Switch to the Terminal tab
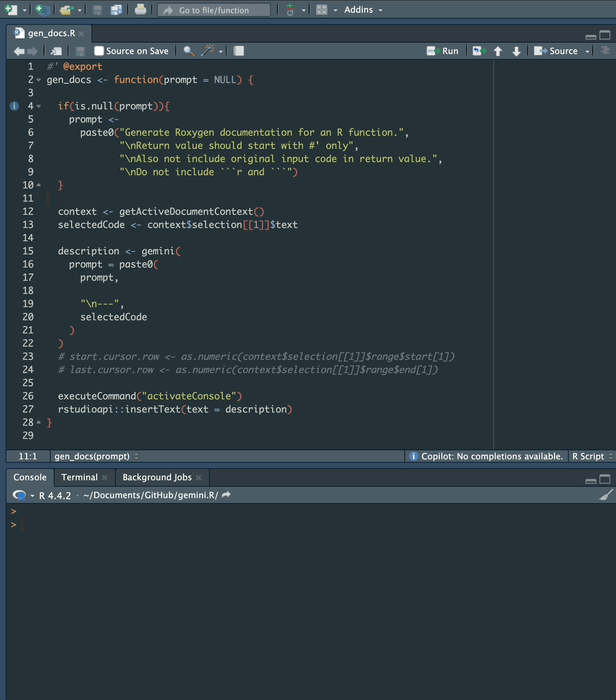The image size is (616, 700). pos(80,477)
